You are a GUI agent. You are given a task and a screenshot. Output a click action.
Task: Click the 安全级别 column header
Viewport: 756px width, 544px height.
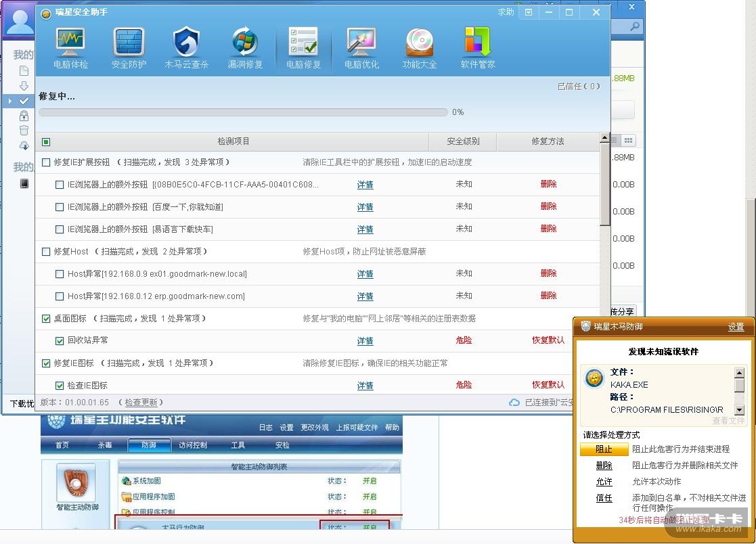pyautogui.click(x=463, y=141)
